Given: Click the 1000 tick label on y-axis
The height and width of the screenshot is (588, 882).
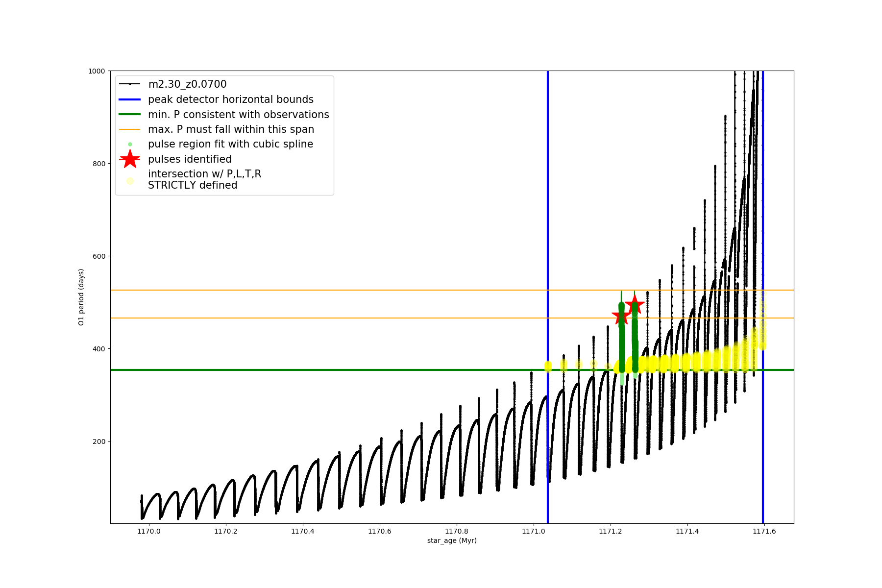Looking at the screenshot, I should 97,71.
